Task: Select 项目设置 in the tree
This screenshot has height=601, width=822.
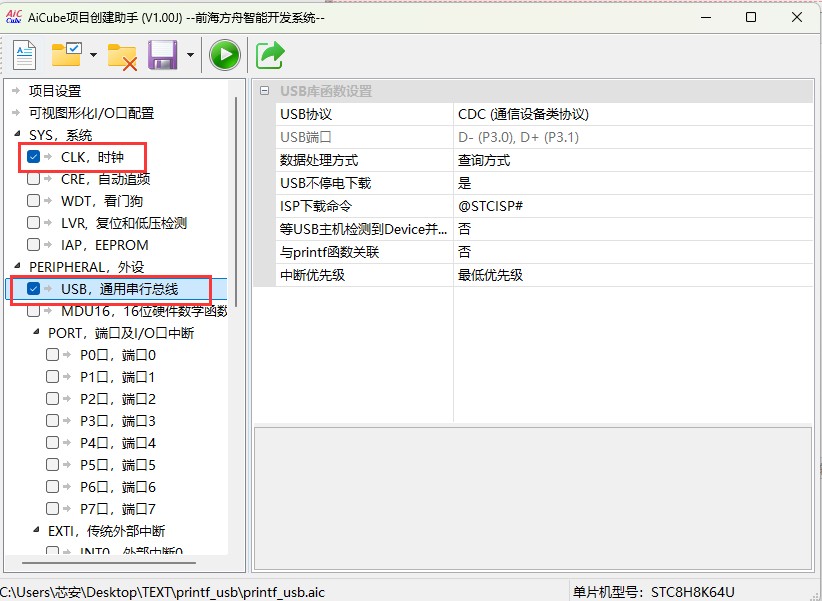Action: tap(55, 91)
